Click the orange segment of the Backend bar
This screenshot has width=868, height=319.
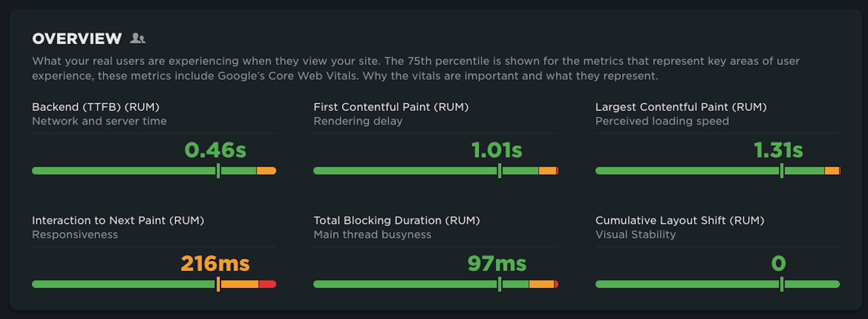[266, 171]
